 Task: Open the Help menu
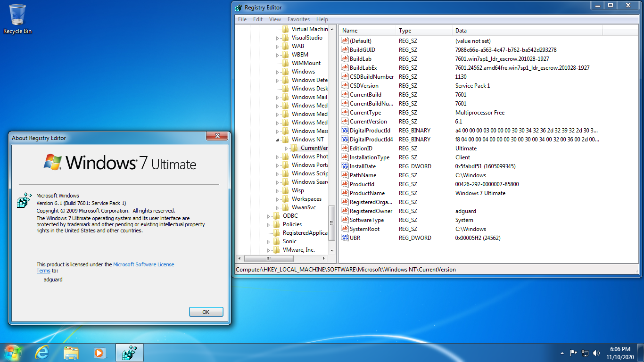coord(322,19)
